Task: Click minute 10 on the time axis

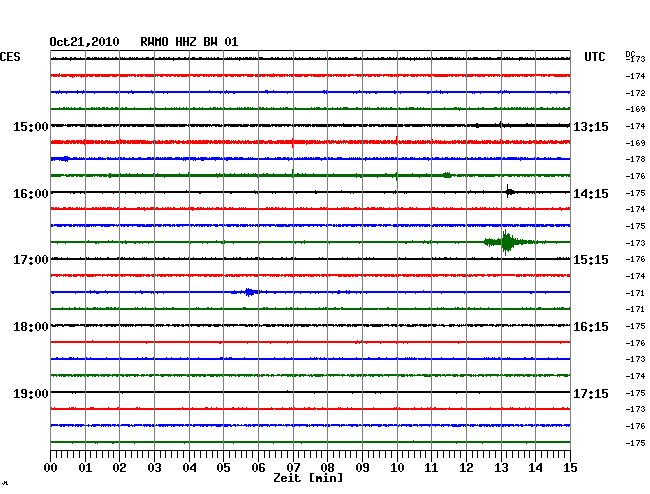Action: [x=397, y=468]
